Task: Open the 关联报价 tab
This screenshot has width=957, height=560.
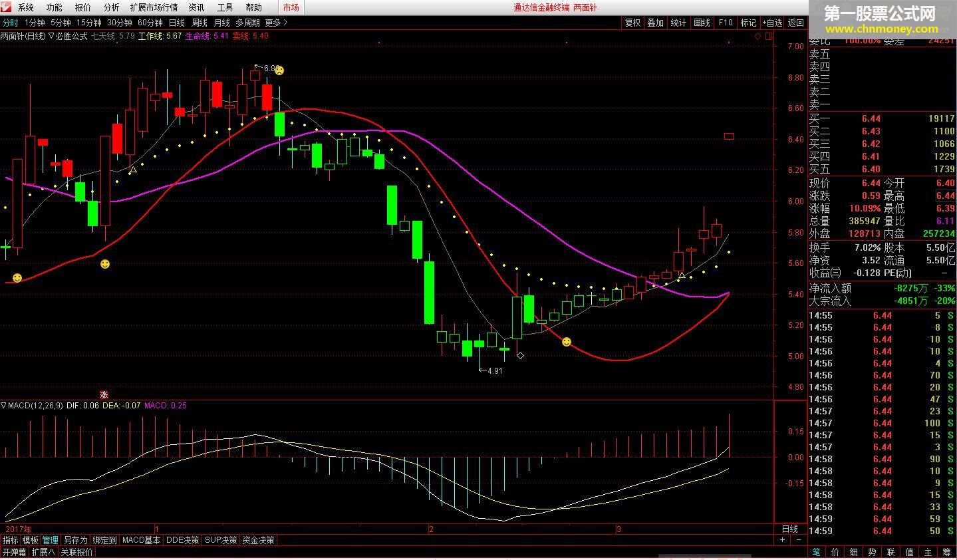Action: tap(77, 552)
